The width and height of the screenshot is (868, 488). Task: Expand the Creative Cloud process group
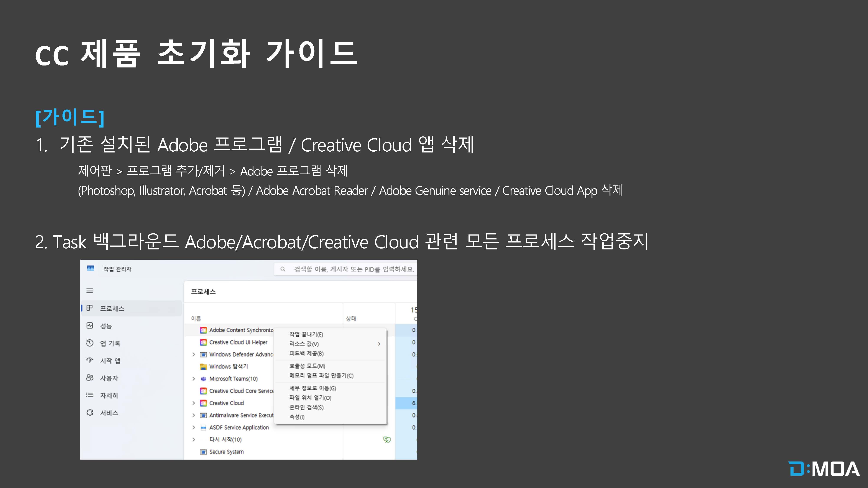(x=194, y=403)
